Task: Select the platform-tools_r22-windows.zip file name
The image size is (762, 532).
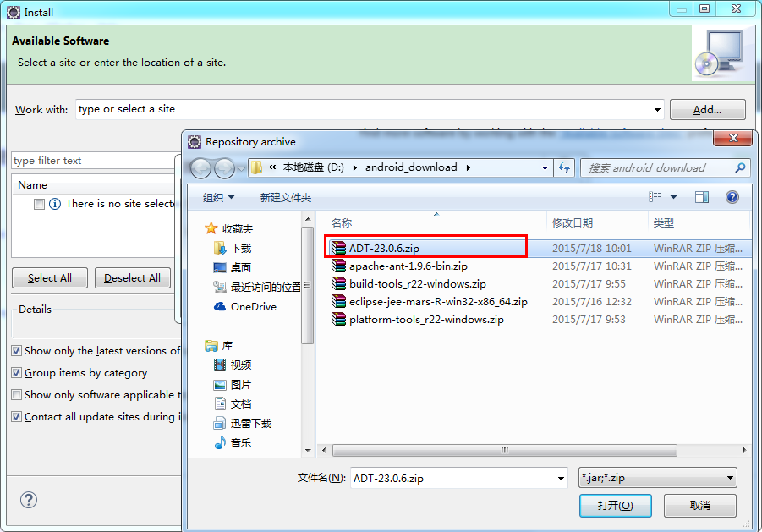Action: [426, 320]
